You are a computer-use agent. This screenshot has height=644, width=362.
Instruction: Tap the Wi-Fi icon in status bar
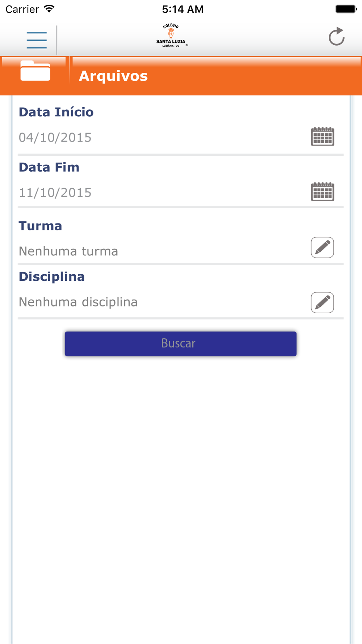49,9
